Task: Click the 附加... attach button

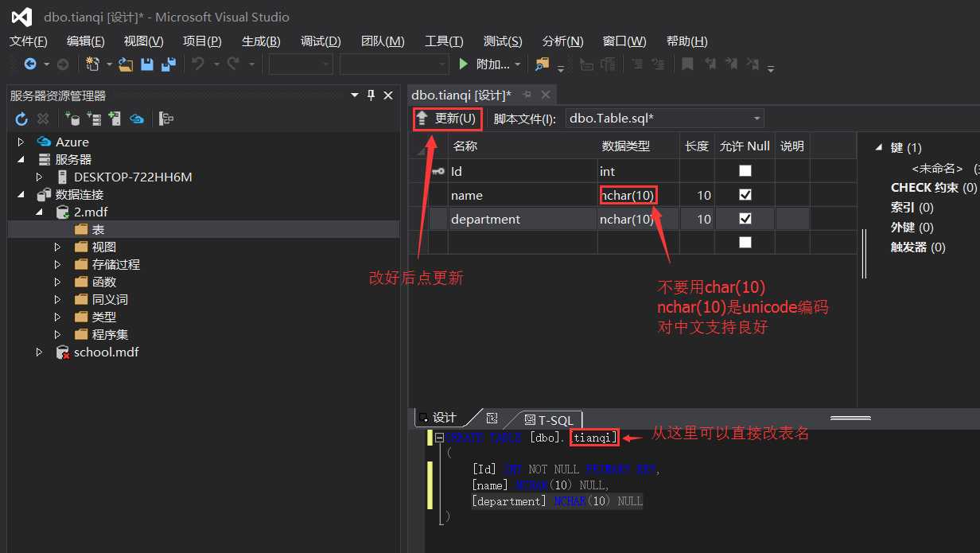Action: point(491,64)
